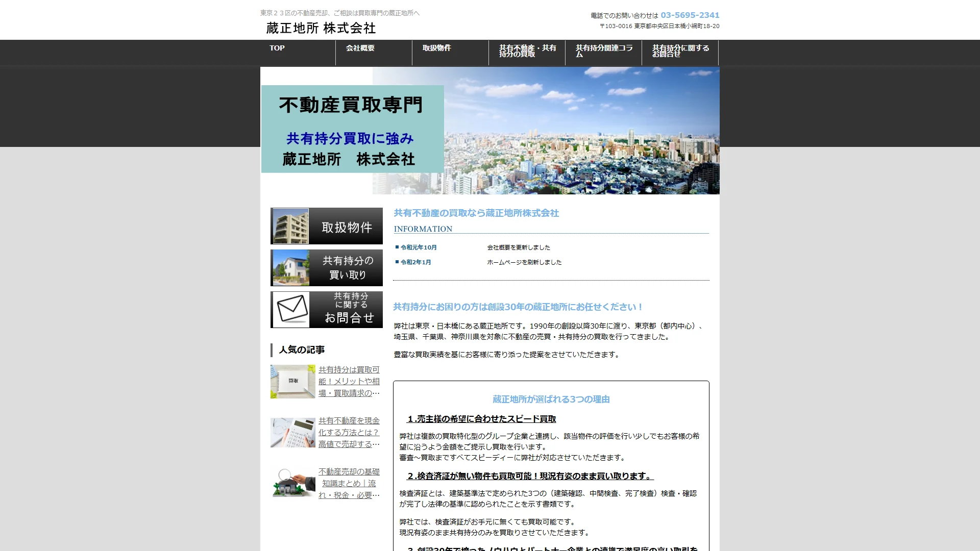Open the 取扱物件 navigation item
The width and height of the screenshot is (980, 551).
coord(450,53)
